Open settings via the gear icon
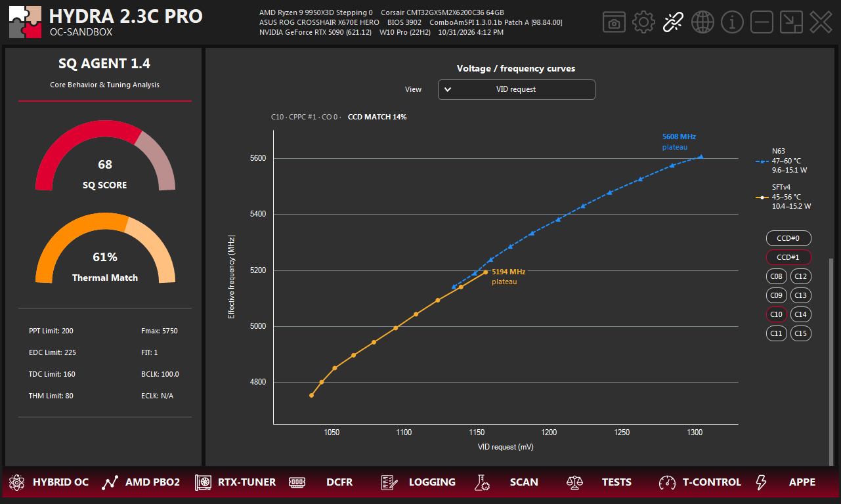Image resolution: width=841 pixels, height=504 pixels. (644, 23)
